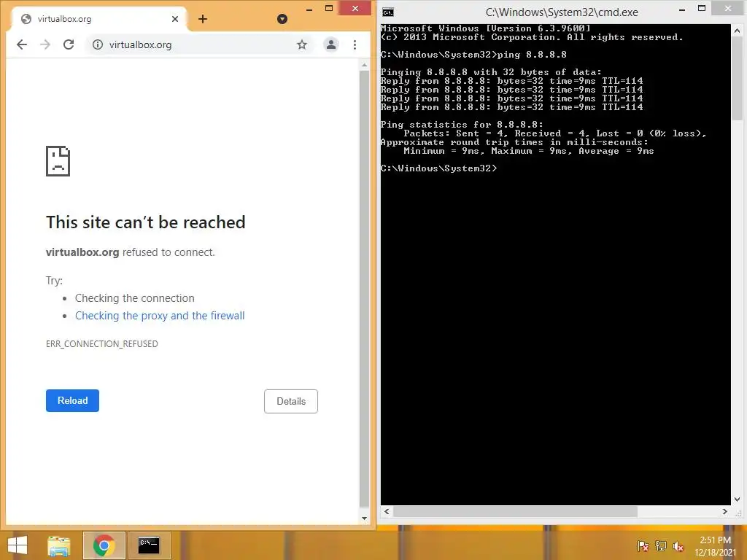Screen dimensions: 747x560
Task: View site information icon beside virtualbox.org
Action: click(x=98, y=44)
